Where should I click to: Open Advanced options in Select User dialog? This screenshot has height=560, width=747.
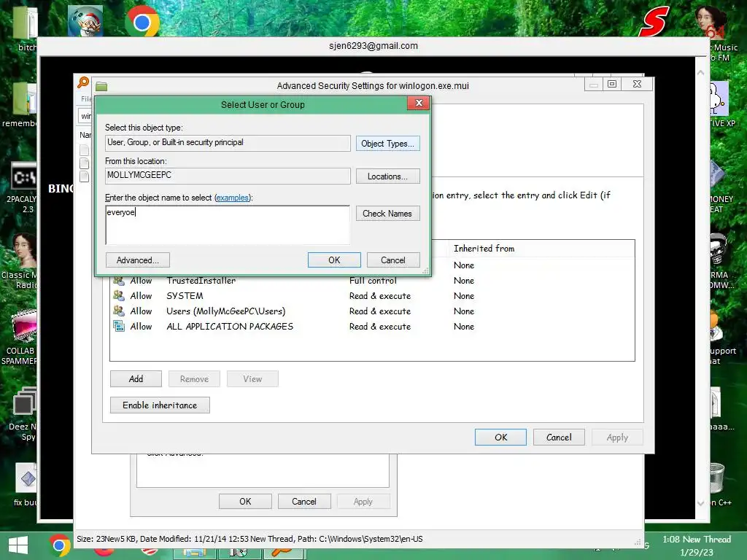click(x=138, y=260)
